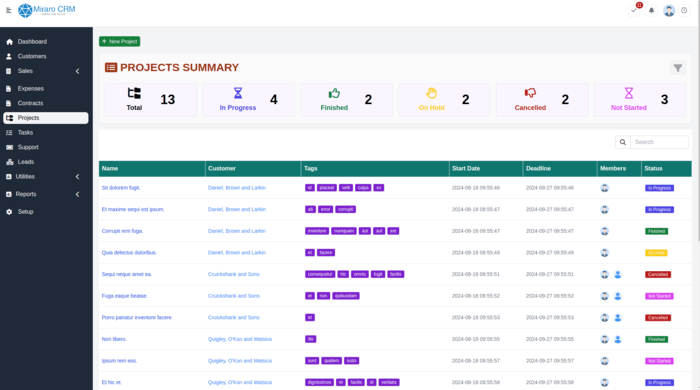
Task: Click blue member icon in Fuga eaque row
Action: click(618, 296)
